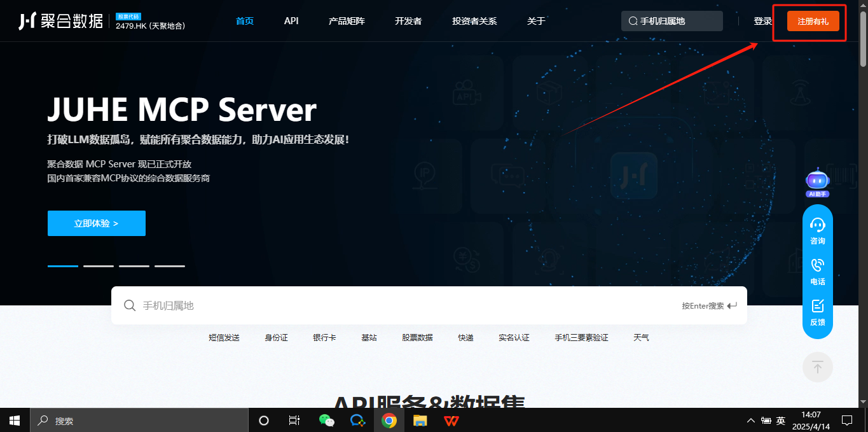This screenshot has height=432, width=868.
Task: Click the magnifier icon in the main search bar
Action: [x=130, y=305]
